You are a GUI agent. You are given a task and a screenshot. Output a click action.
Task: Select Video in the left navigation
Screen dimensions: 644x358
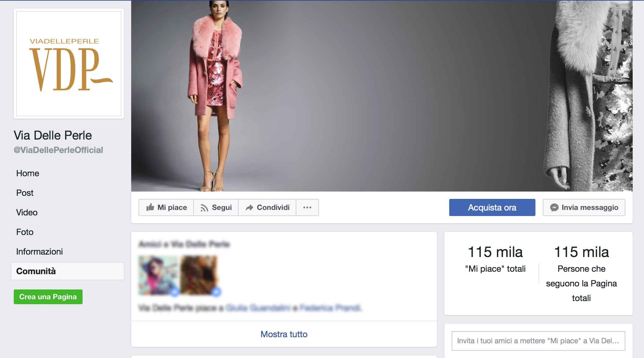tap(27, 212)
